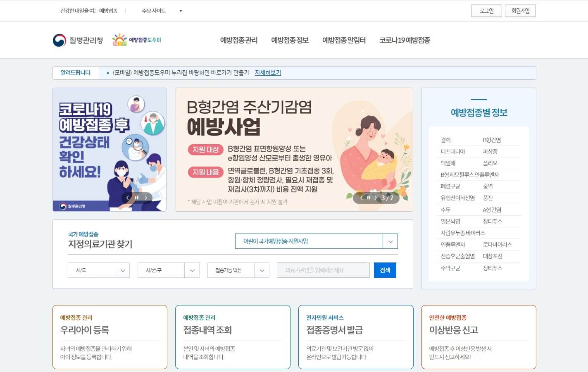Click the 검색 search button
Screen dimensions: 588x372
[385, 270]
